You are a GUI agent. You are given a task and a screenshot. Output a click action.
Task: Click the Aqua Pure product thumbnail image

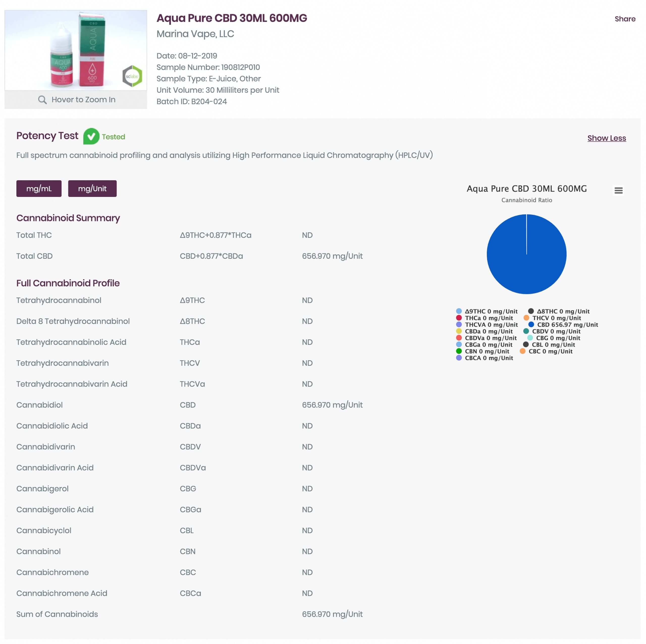(x=75, y=50)
